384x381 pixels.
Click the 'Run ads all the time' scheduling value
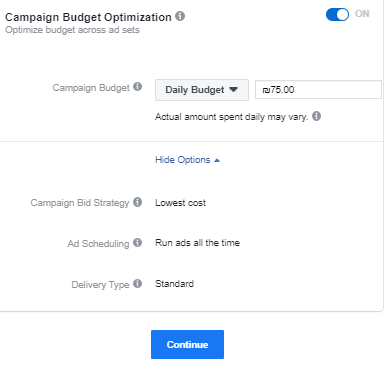click(197, 243)
